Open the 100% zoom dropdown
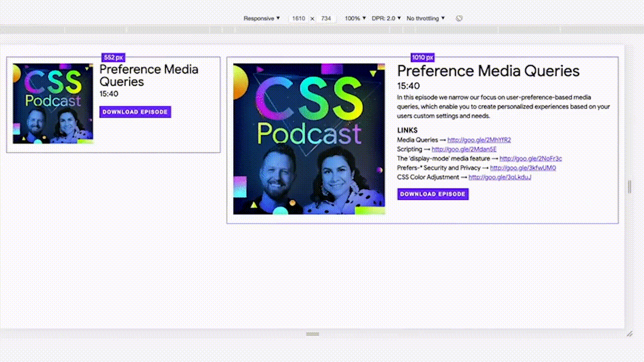The height and width of the screenshot is (362, 644). point(355,19)
